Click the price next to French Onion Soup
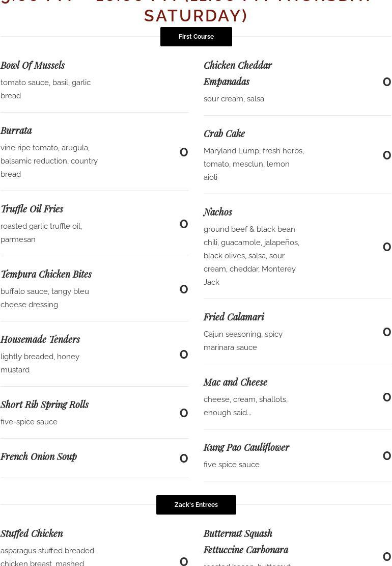Viewport: 392px width, 566px height. [x=184, y=459]
